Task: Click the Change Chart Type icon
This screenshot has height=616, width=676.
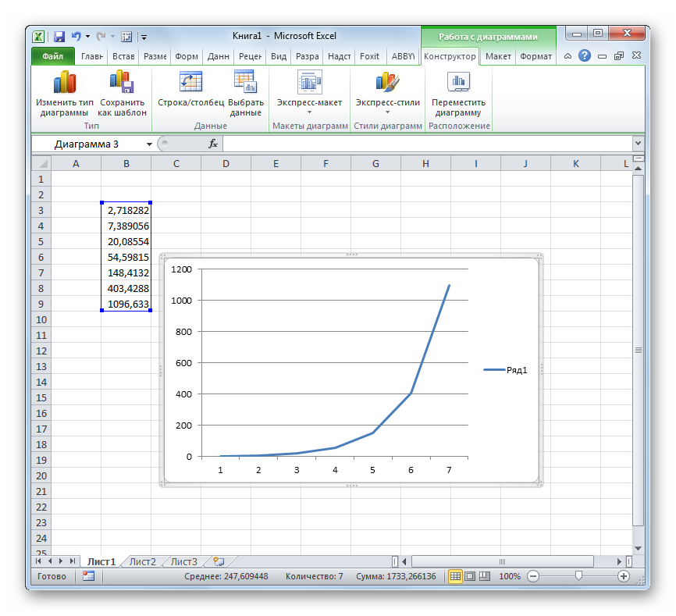Action: click(x=64, y=83)
